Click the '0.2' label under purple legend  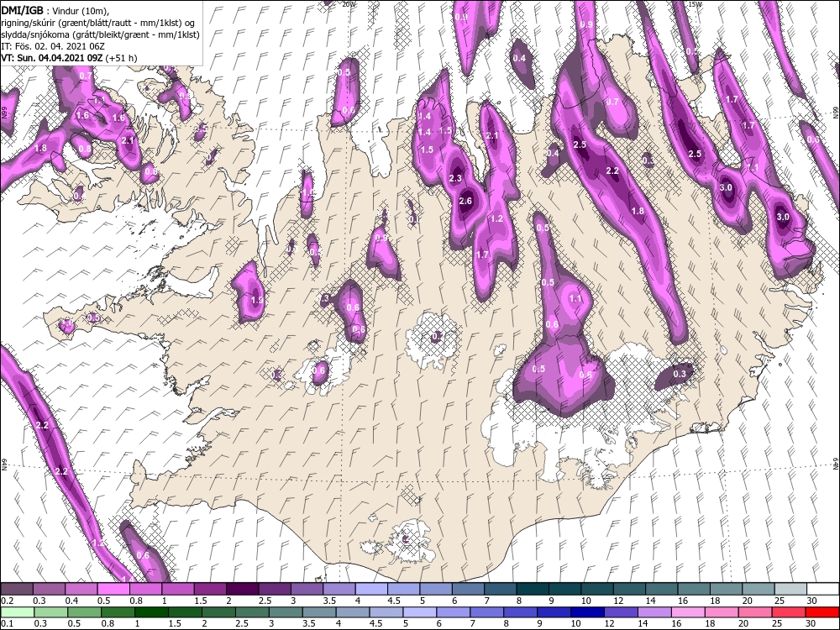[7, 601]
